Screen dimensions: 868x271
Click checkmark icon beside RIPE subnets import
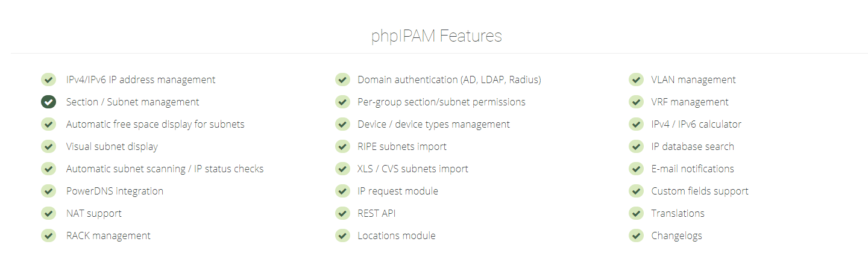pos(342,146)
